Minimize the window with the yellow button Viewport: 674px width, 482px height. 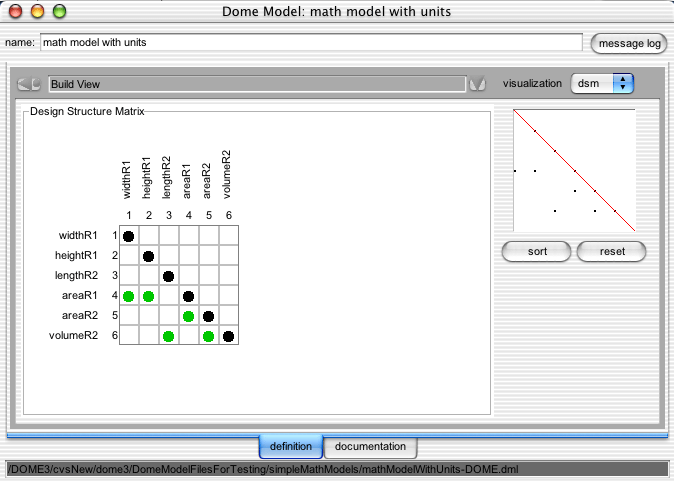pyautogui.click(x=37, y=11)
